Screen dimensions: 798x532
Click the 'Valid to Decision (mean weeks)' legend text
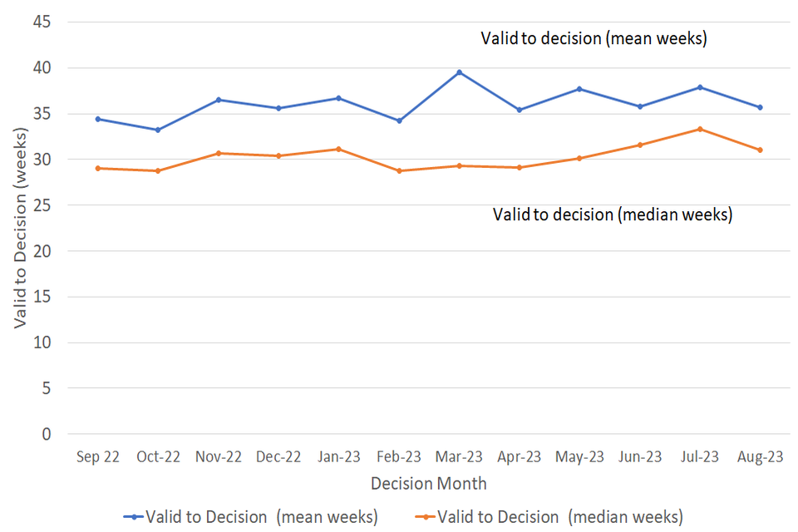[x=261, y=516]
